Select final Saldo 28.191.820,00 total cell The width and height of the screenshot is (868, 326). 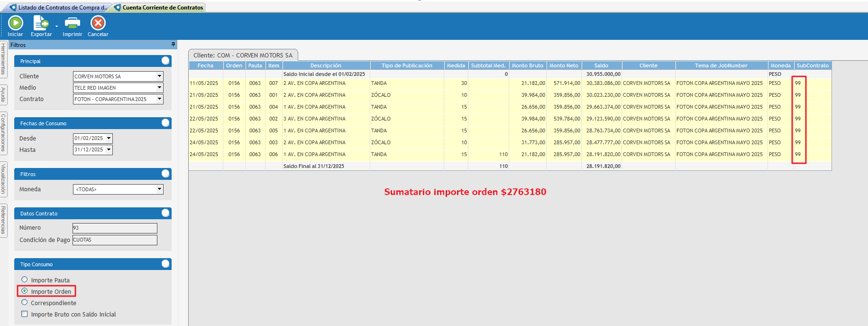click(x=602, y=166)
